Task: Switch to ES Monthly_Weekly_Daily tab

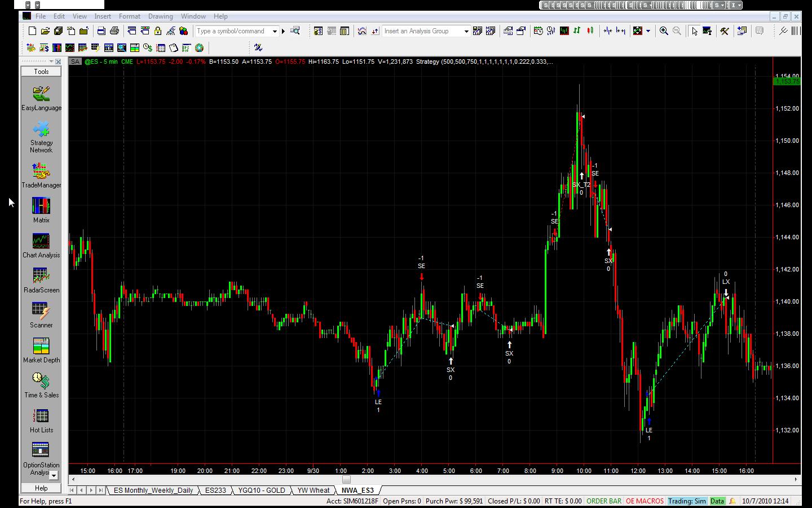Action: pyautogui.click(x=153, y=491)
